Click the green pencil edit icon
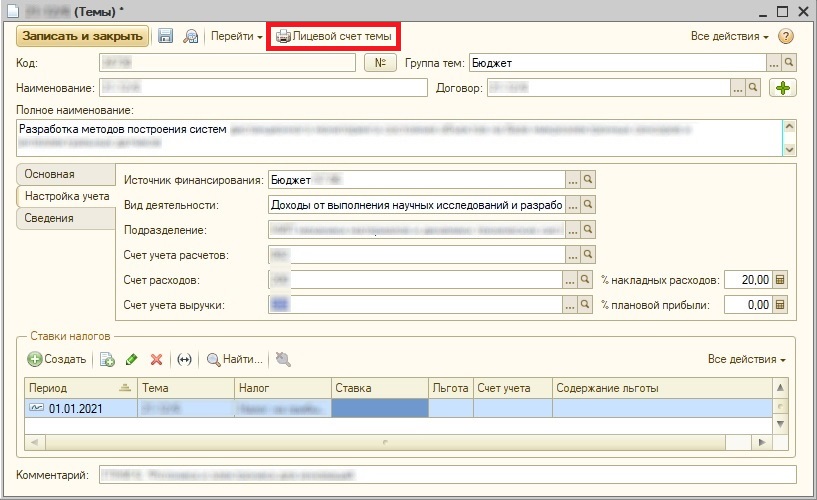 [x=132, y=359]
